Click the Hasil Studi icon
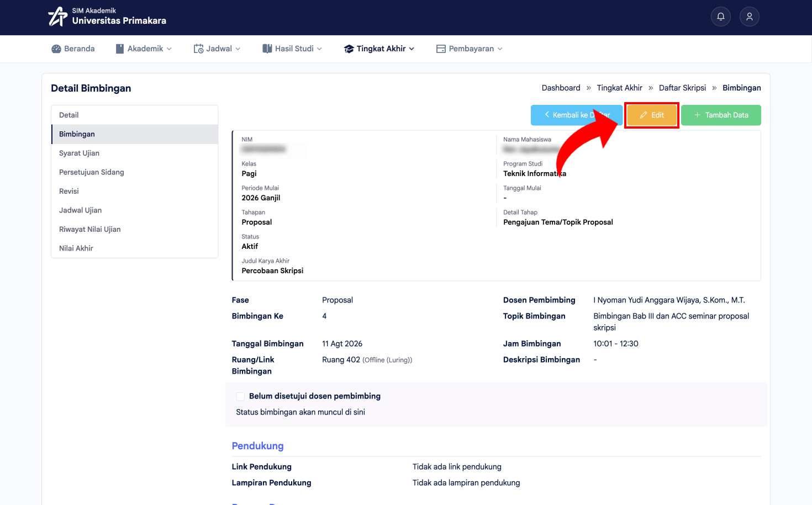Viewport: 812px width, 505px height. pyautogui.click(x=267, y=49)
